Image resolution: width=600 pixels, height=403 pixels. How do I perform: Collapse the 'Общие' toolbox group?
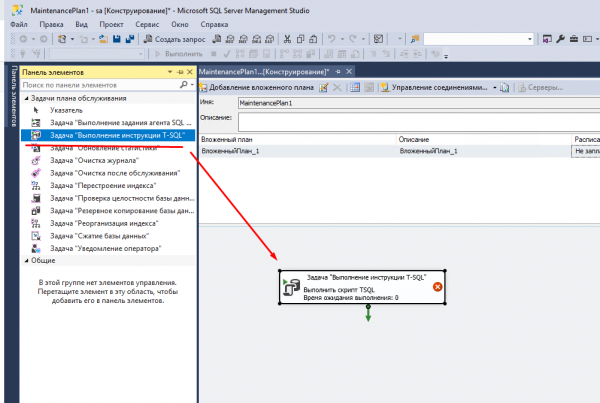[x=26, y=260]
